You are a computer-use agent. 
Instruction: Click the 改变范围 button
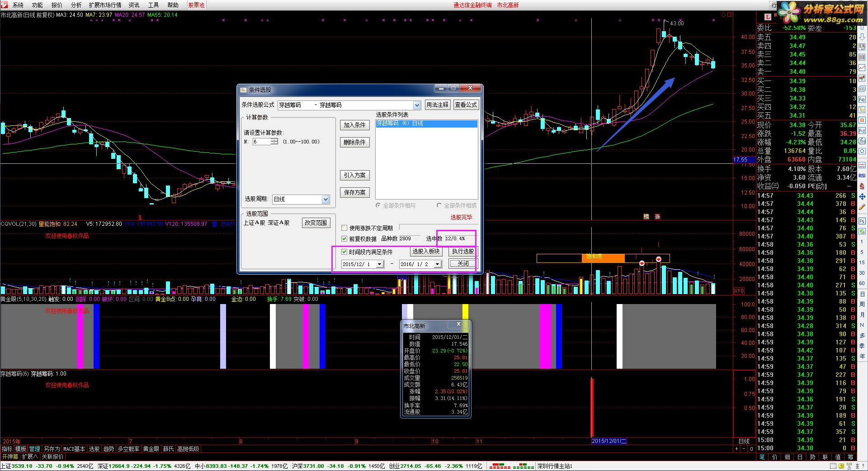(x=316, y=223)
